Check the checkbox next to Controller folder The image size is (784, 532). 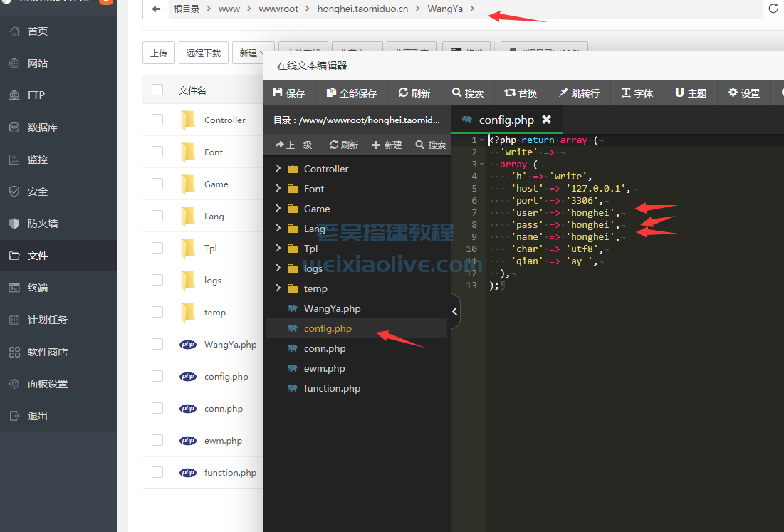(157, 120)
